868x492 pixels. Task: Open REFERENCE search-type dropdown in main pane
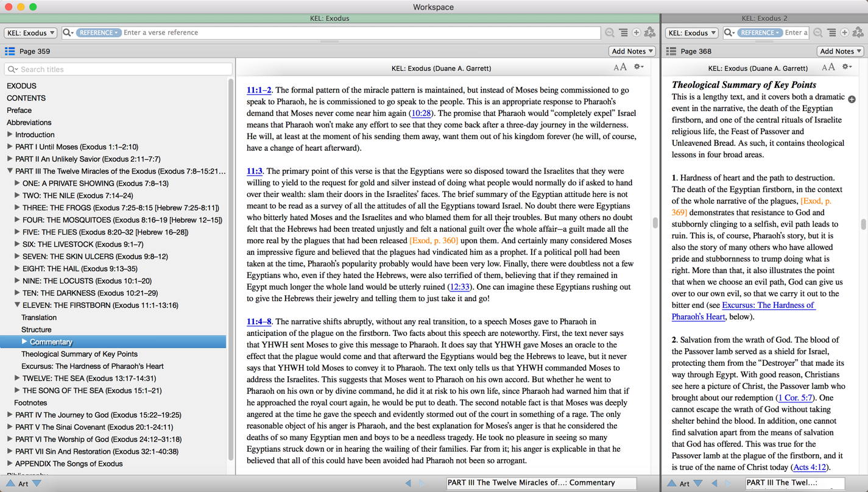pos(98,32)
